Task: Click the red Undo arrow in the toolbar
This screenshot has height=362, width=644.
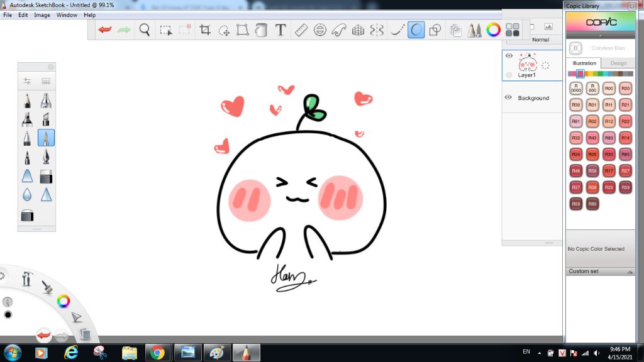Action: [105, 30]
